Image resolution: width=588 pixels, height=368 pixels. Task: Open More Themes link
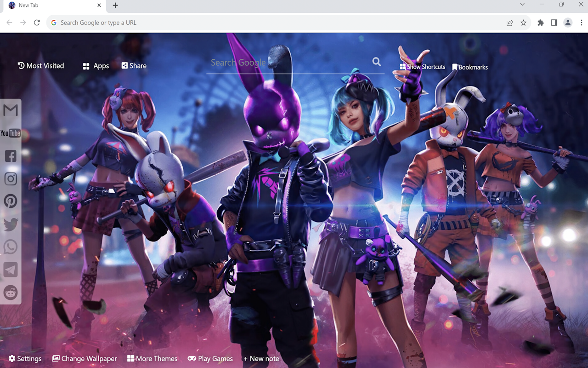pos(152,358)
